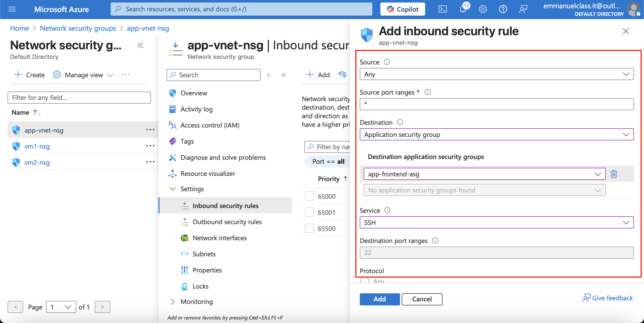Open more options for vm2-nsg row
The image size is (644, 323).
150,162
